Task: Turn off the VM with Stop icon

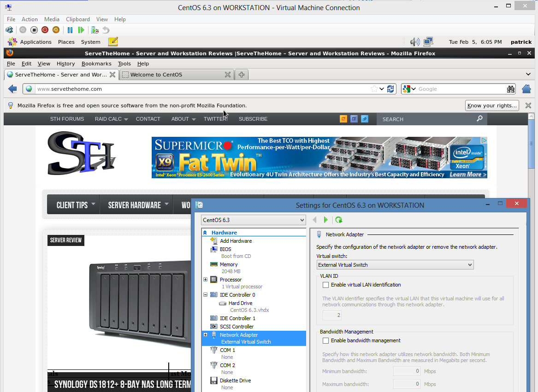Action: [34, 30]
